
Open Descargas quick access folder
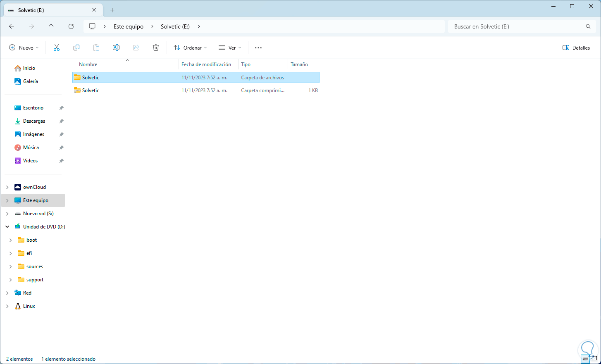[34, 121]
